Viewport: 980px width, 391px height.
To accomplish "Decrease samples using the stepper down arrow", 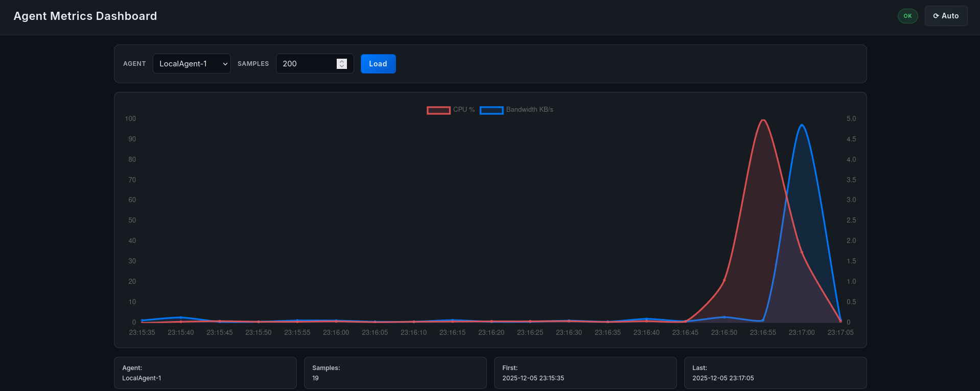I will tap(342, 66).
